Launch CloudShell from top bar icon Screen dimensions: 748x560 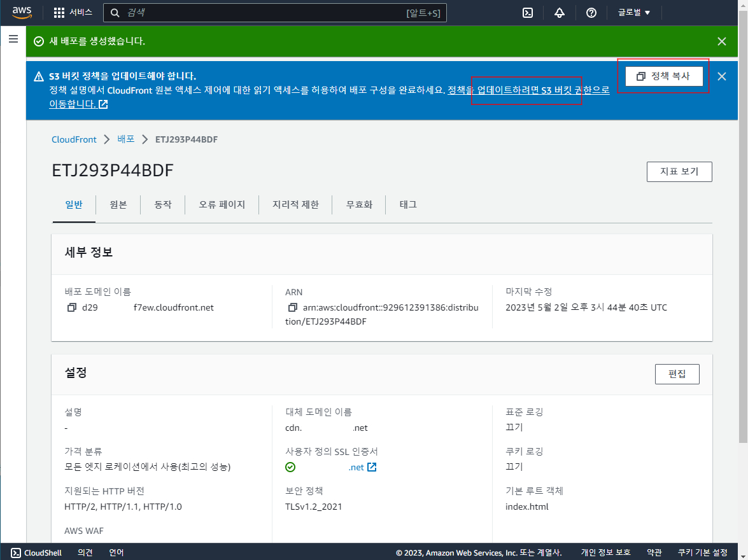tap(528, 13)
